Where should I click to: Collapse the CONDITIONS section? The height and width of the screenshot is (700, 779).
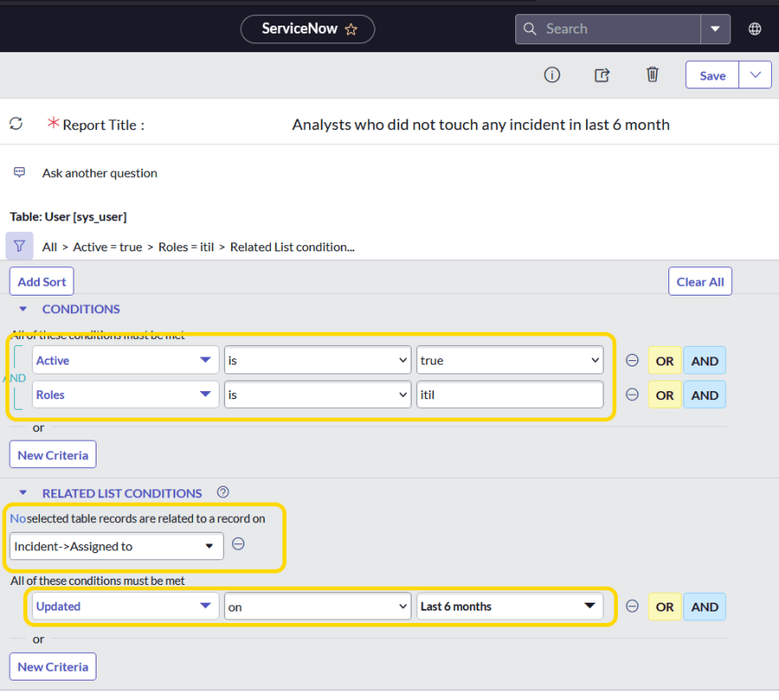(23, 309)
